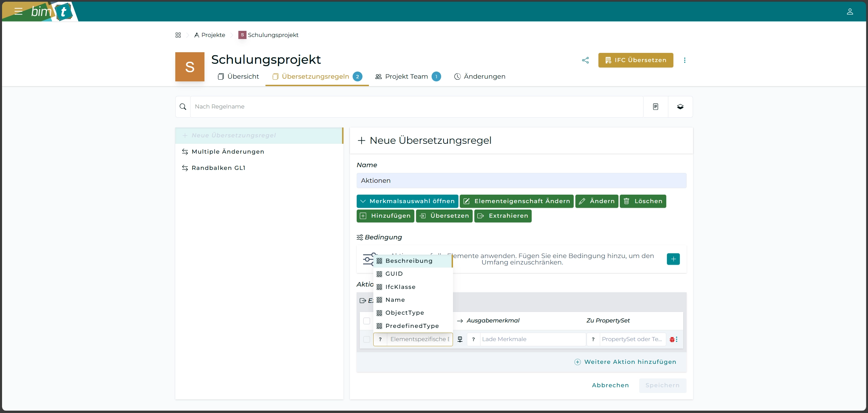Choose IfcKlasse in the property dropdown
Viewport: 868px width, 413px height.
(x=400, y=287)
